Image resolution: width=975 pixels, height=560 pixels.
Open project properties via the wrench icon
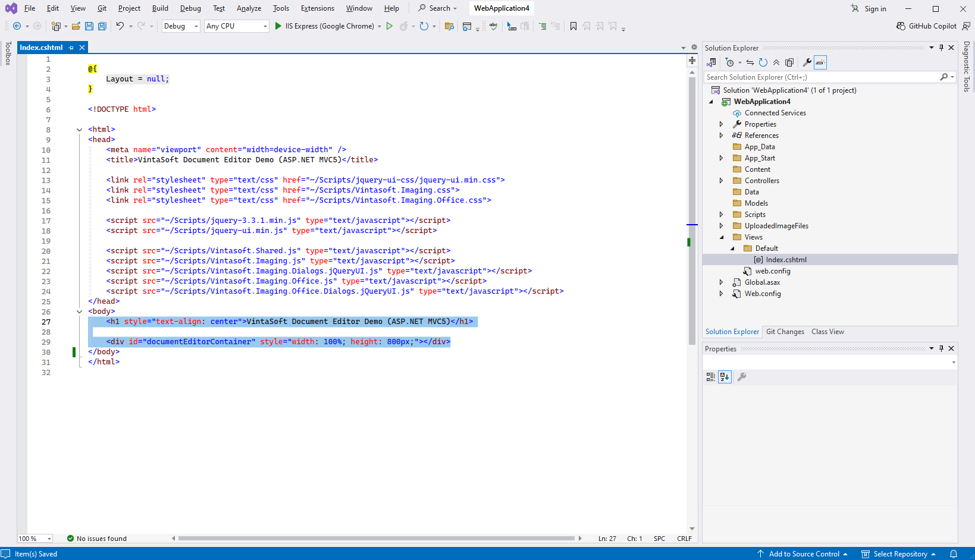click(807, 62)
